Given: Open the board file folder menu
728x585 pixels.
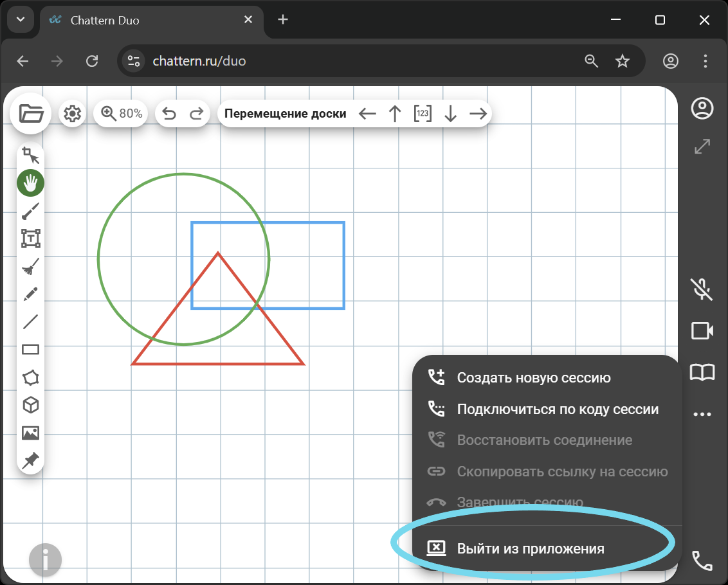Looking at the screenshot, I should [31, 114].
